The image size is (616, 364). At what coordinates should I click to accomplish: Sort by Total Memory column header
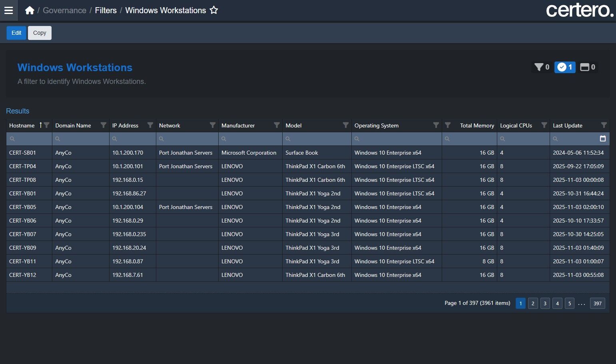(476, 125)
